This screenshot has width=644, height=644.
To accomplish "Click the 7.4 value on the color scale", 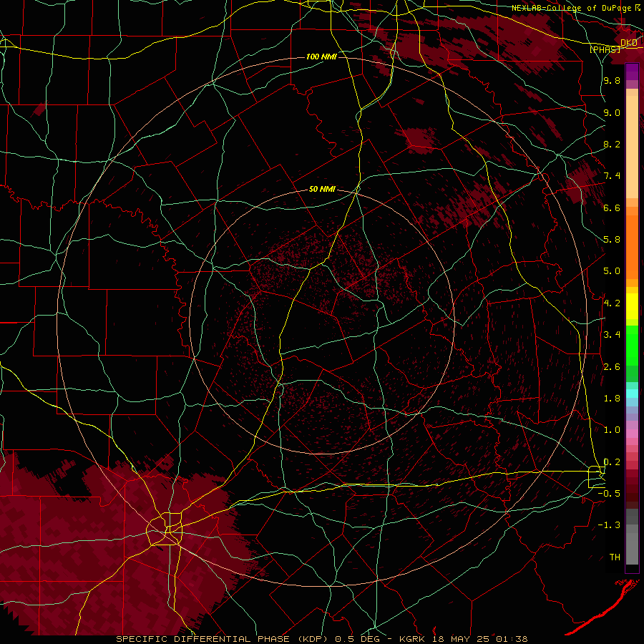I will [x=612, y=176].
